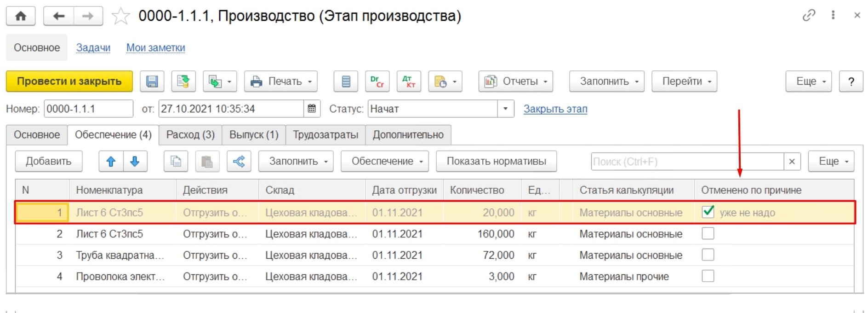This screenshot has height=313, width=868.
Task: Open the Отчеты reports menu
Action: click(x=516, y=81)
